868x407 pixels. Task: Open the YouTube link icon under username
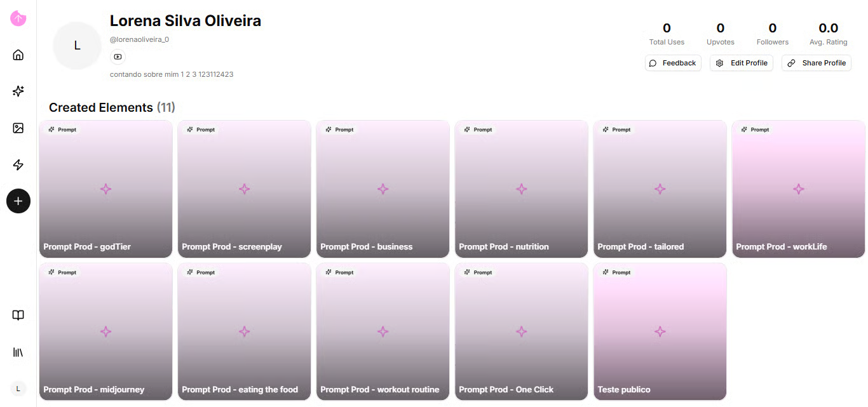(118, 57)
